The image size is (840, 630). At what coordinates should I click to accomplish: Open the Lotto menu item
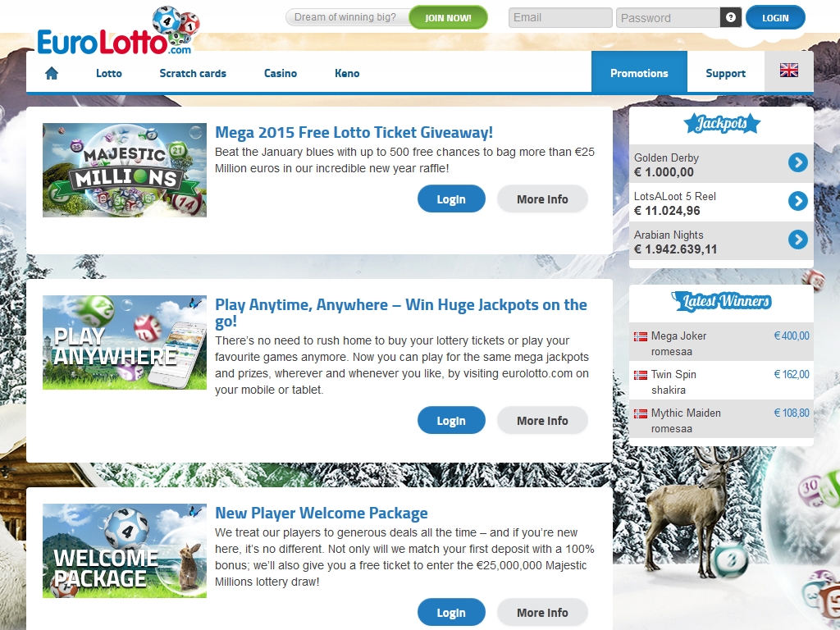coord(109,73)
